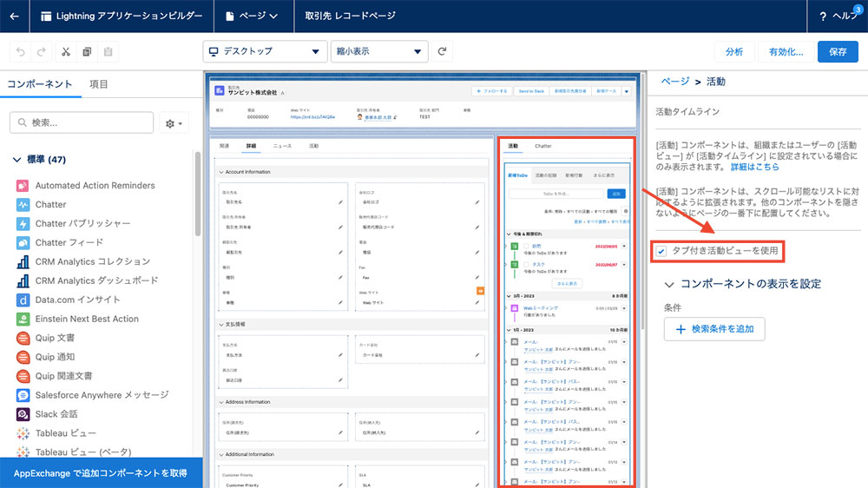The height and width of the screenshot is (488, 868).
Task: Switch to the コンポーネント tab
Action: 40,84
